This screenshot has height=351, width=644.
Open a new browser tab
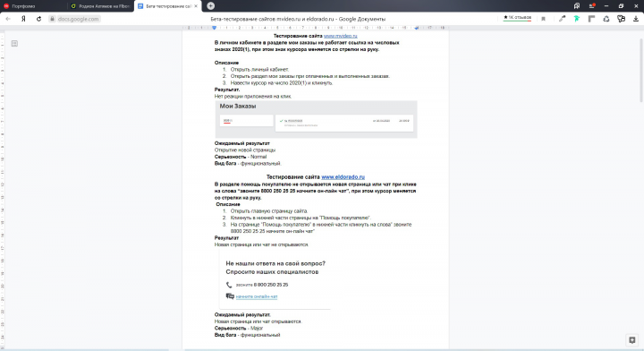tap(211, 5)
